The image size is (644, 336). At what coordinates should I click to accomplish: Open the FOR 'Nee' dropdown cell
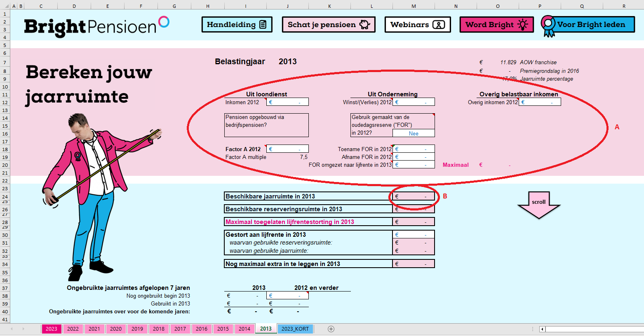click(414, 133)
